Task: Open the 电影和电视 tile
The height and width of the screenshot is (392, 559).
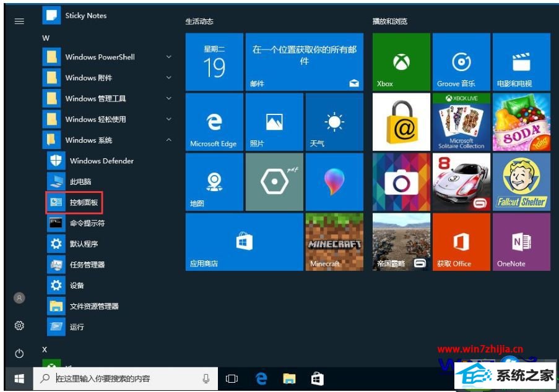Action: (x=522, y=62)
